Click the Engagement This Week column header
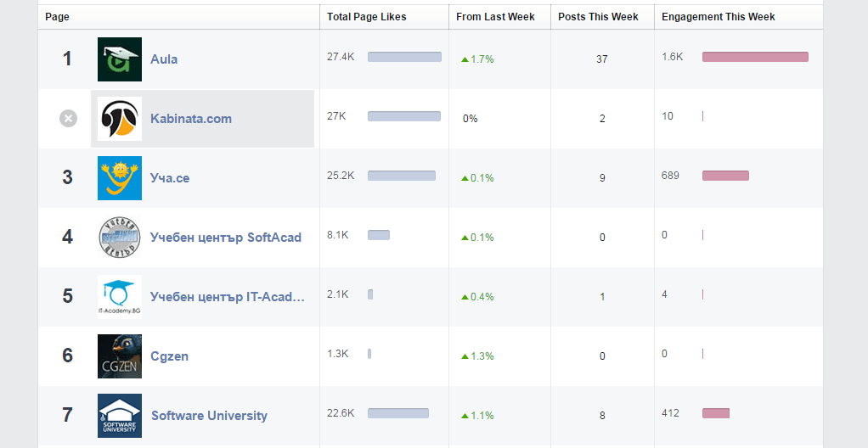 [718, 17]
